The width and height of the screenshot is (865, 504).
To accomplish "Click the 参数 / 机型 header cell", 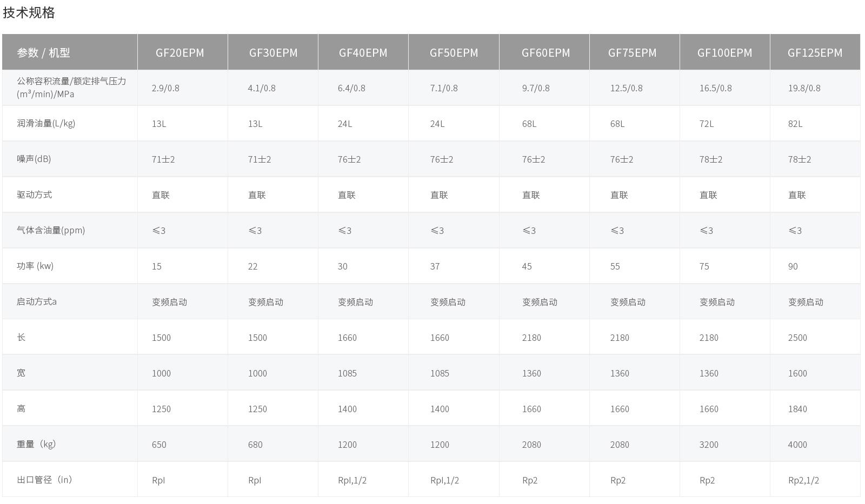I will click(x=43, y=53).
